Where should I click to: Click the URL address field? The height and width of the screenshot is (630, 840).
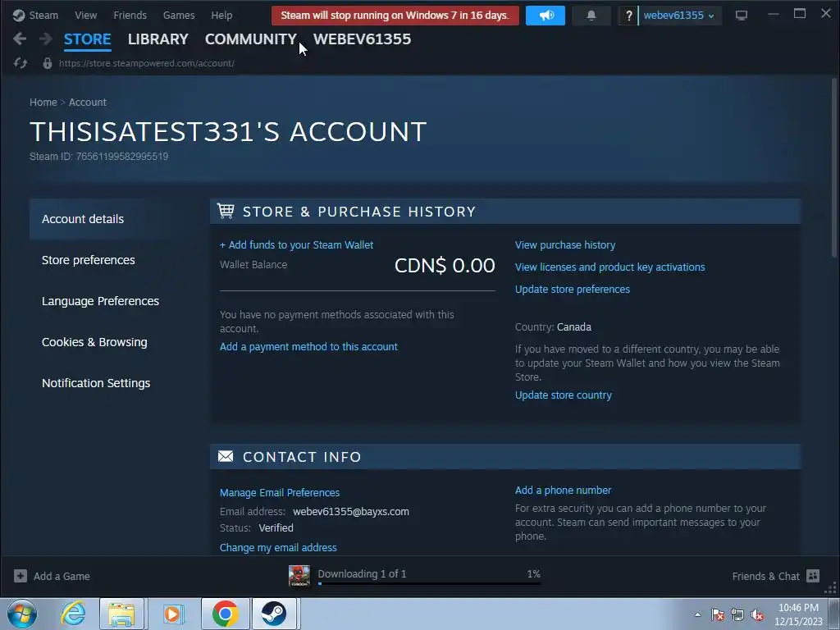pos(146,63)
